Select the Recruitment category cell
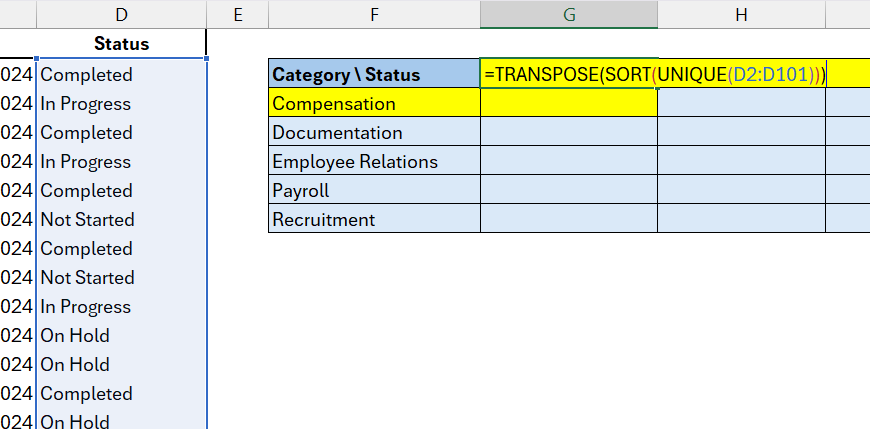The height and width of the screenshot is (429, 870). [375, 219]
